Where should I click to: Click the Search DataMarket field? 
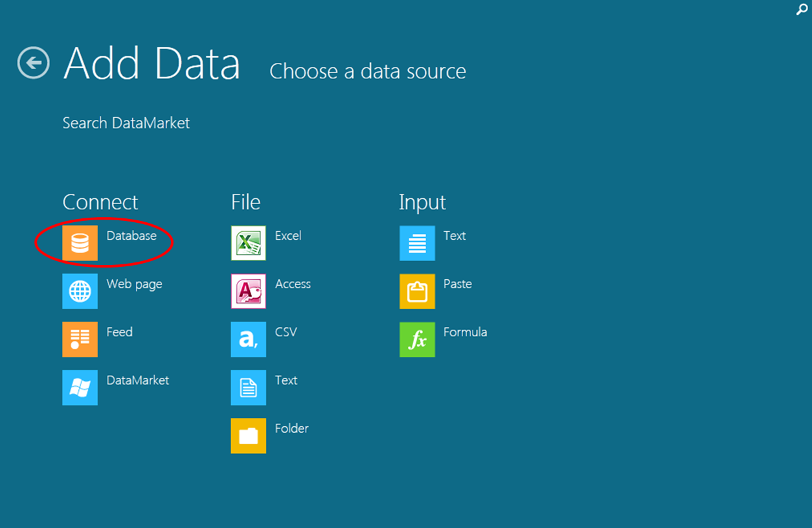tap(126, 123)
